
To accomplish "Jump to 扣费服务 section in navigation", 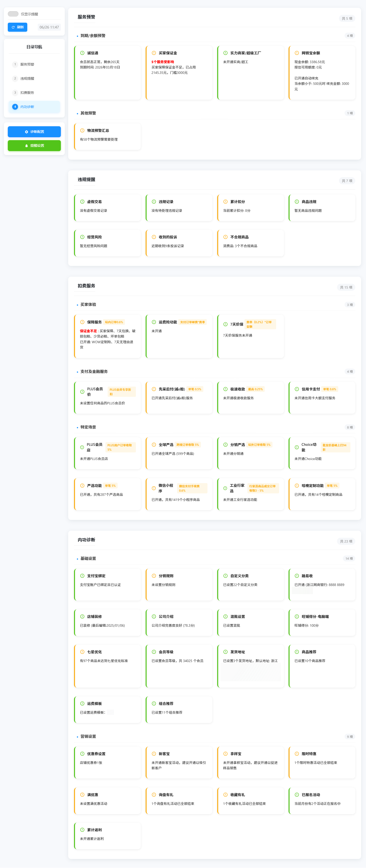I will 27,93.
